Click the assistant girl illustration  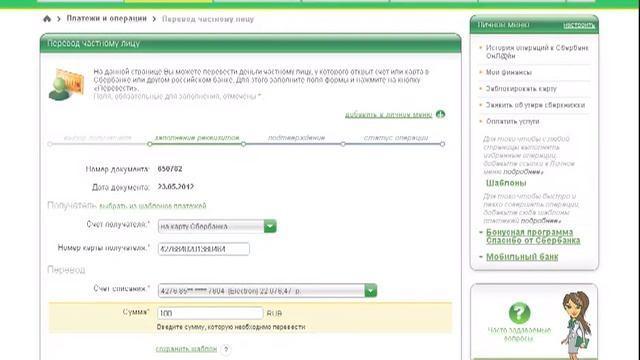(576, 325)
